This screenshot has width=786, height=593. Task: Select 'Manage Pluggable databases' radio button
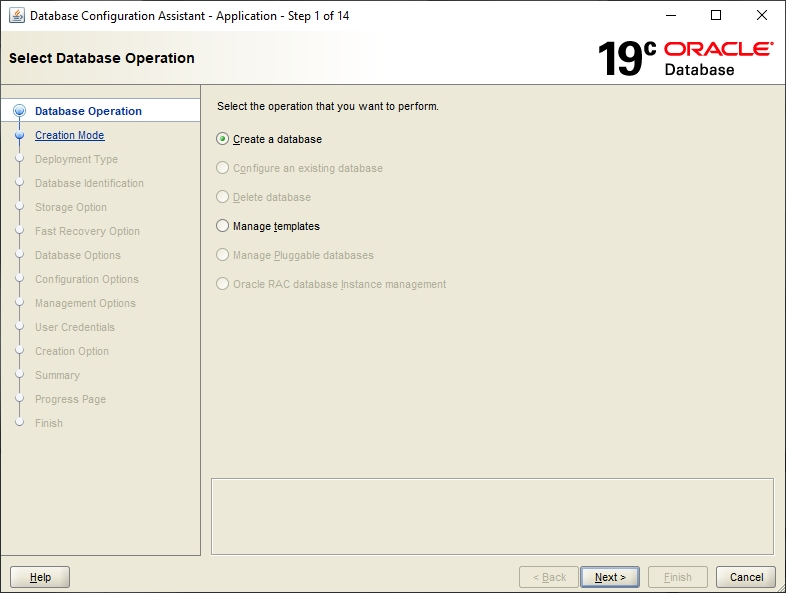tap(223, 255)
